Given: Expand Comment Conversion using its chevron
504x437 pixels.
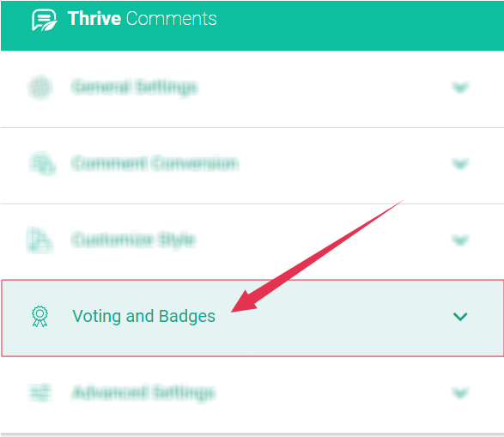Looking at the screenshot, I should (460, 164).
